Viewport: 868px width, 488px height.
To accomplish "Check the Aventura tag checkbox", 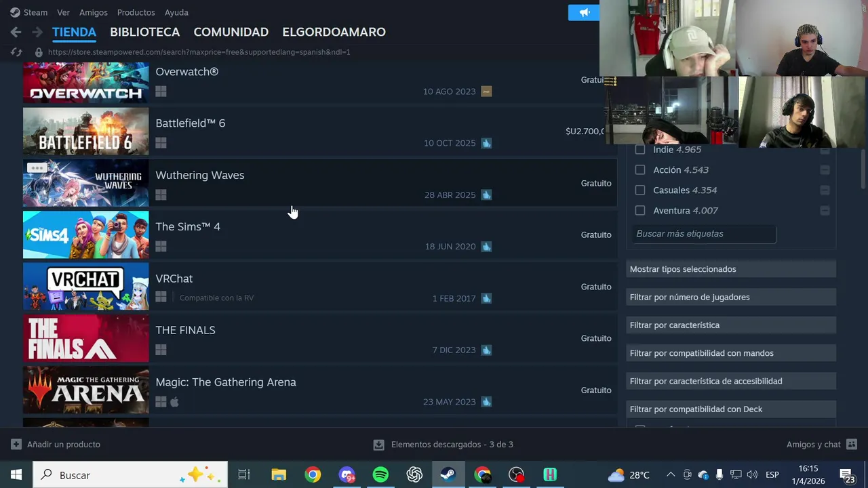I will (x=640, y=211).
